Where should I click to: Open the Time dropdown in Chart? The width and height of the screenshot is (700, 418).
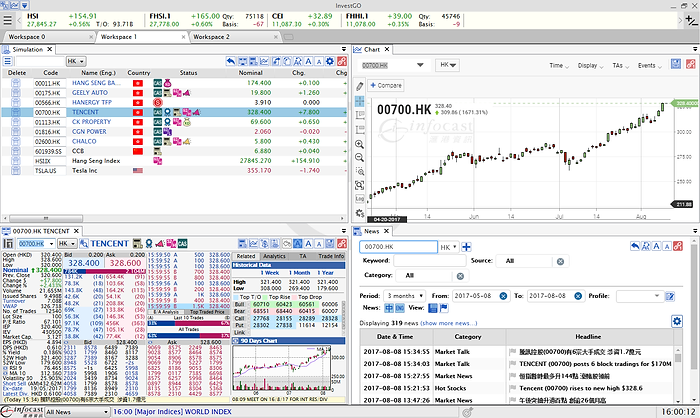(559, 66)
